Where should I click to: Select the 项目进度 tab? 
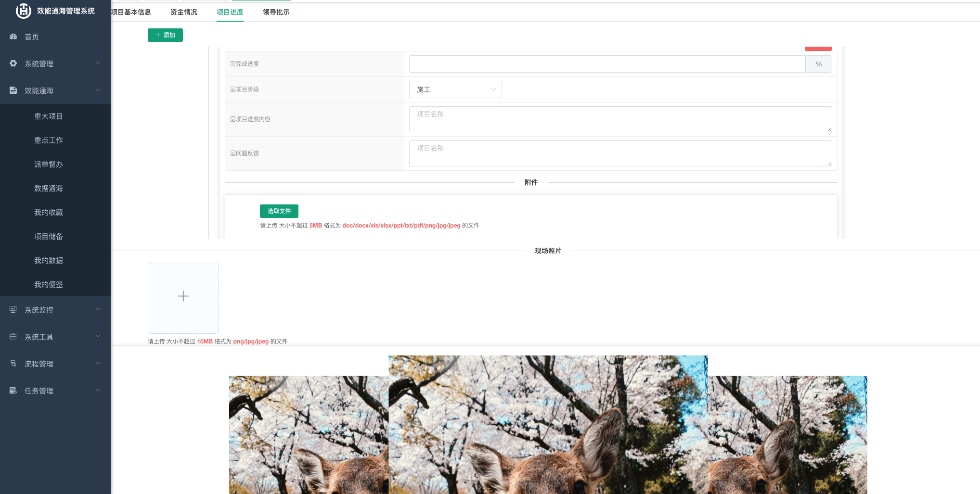pyautogui.click(x=230, y=12)
